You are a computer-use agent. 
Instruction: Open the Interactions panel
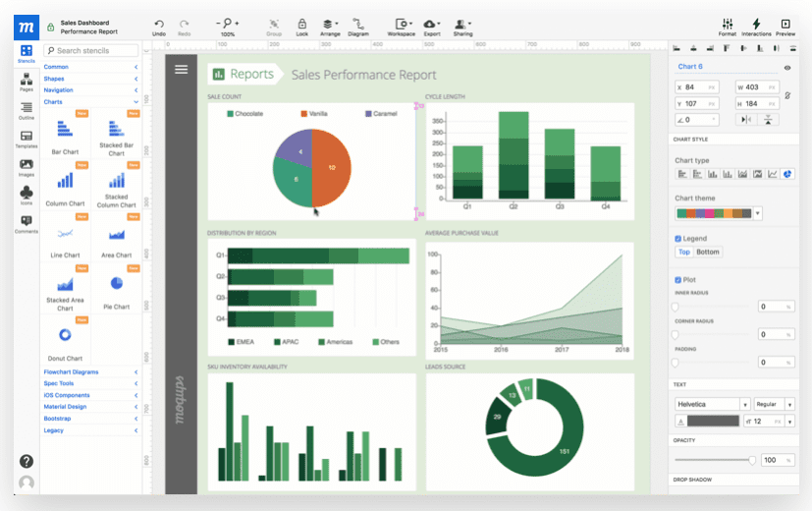(756, 28)
